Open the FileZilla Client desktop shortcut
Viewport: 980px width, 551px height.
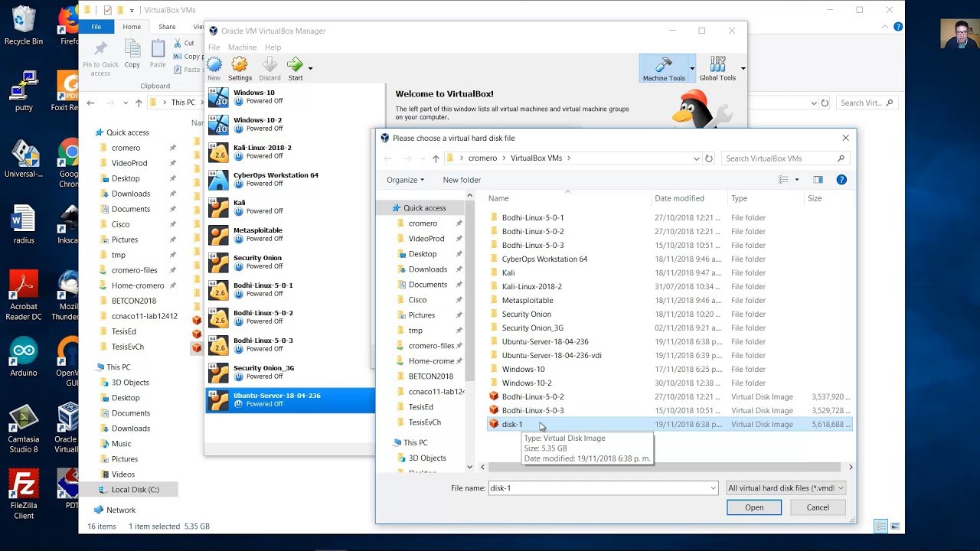tap(24, 494)
